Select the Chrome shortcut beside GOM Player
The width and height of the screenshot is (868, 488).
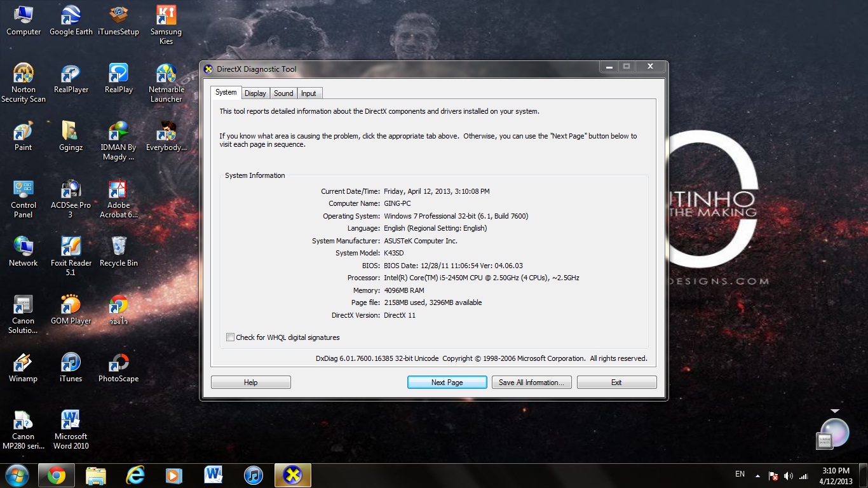coord(119,309)
